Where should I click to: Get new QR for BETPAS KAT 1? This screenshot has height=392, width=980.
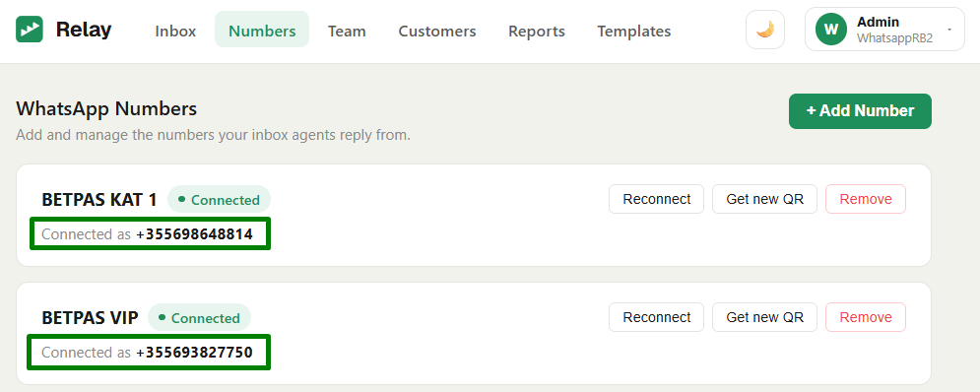coord(764,199)
